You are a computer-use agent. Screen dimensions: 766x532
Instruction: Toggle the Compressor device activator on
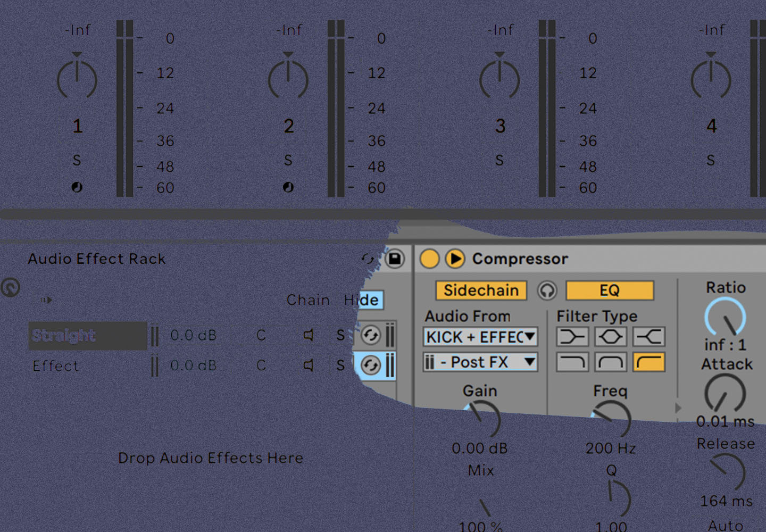click(x=429, y=259)
